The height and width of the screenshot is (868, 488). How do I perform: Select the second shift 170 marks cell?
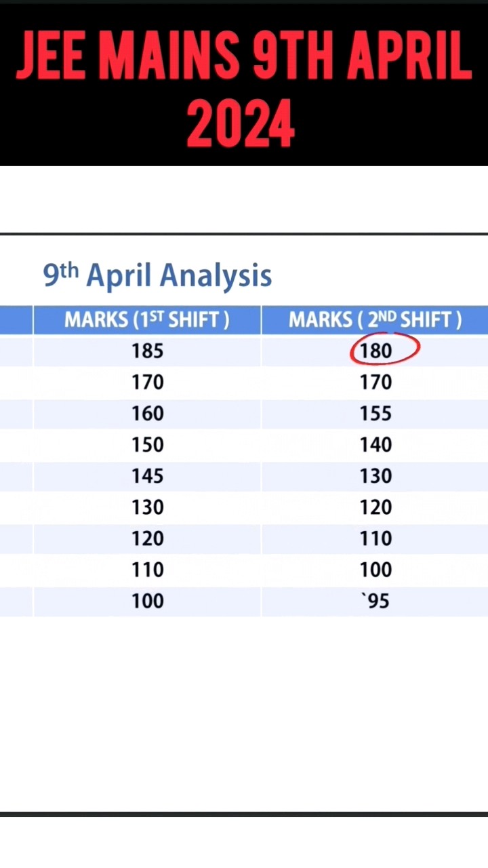375,382
